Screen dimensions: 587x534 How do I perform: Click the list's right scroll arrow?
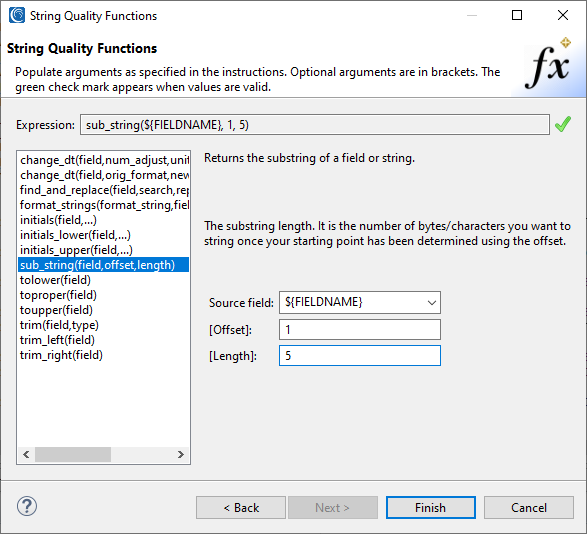181,454
